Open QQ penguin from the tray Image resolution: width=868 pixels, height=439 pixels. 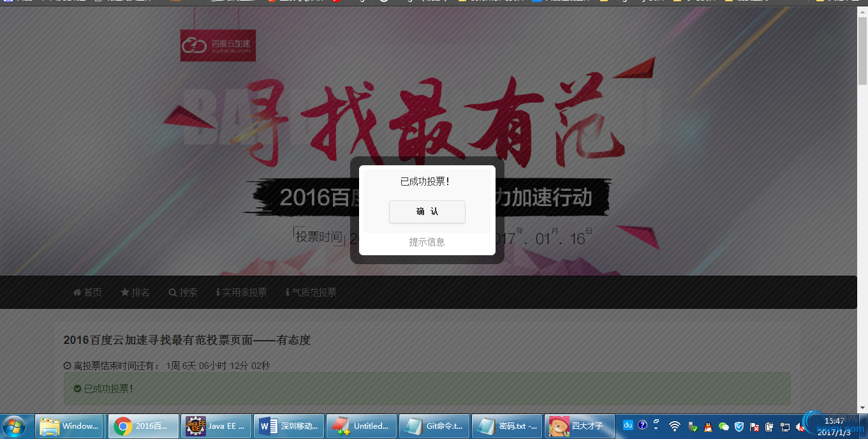(x=709, y=426)
